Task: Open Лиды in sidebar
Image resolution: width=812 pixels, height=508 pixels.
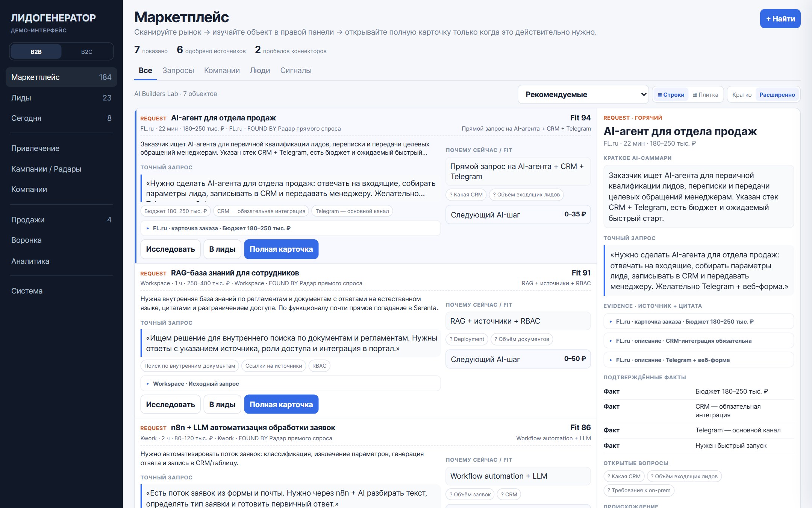Action: [61, 98]
